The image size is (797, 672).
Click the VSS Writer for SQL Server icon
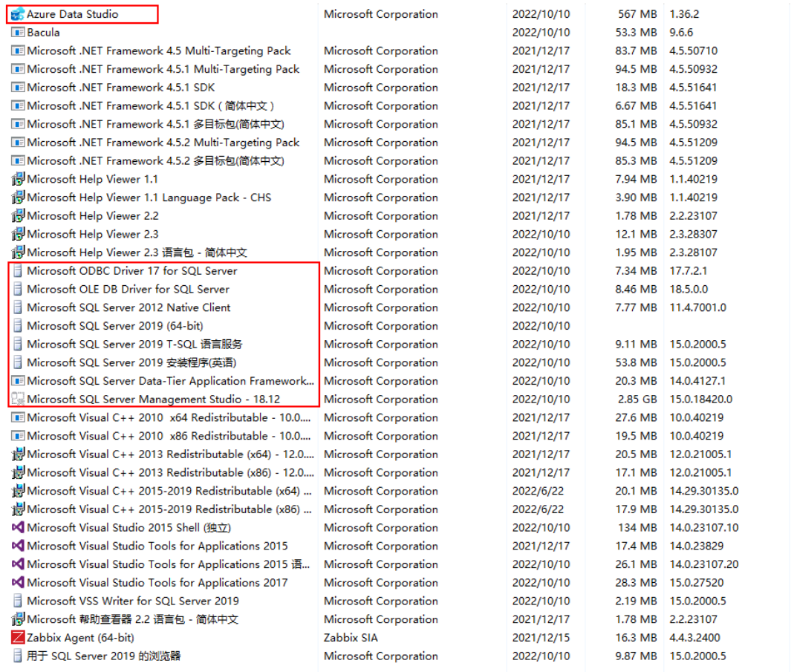pos(18,601)
